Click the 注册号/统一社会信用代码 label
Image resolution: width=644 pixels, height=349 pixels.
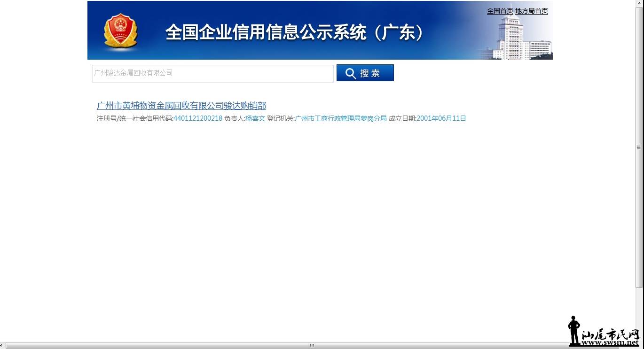pyautogui.click(x=134, y=118)
